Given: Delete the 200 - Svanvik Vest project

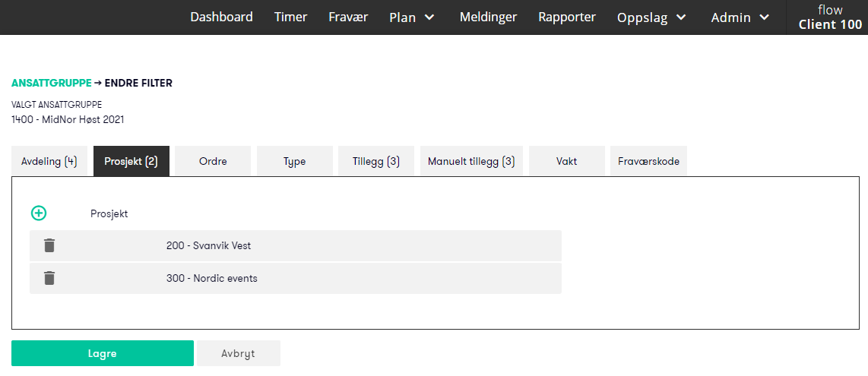Looking at the screenshot, I should tap(49, 245).
